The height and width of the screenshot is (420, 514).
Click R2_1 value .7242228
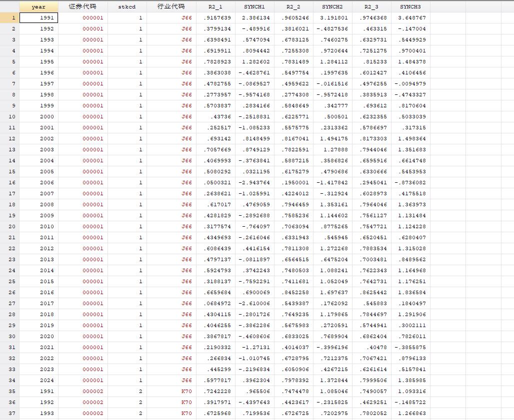coord(215,392)
